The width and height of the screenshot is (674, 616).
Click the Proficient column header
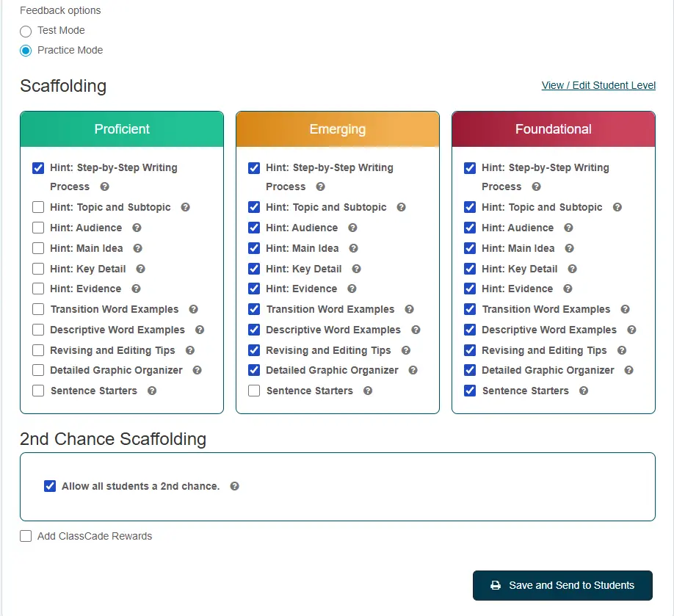(x=122, y=129)
